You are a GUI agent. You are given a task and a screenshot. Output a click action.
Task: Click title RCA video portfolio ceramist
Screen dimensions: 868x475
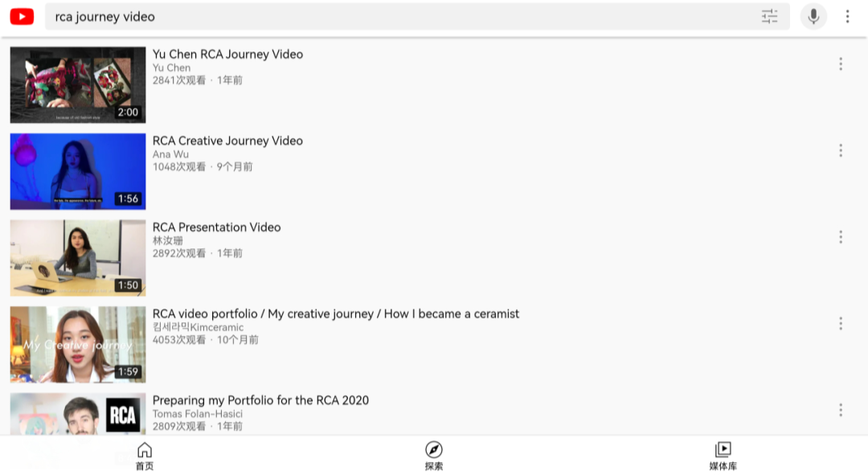coord(336,314)
